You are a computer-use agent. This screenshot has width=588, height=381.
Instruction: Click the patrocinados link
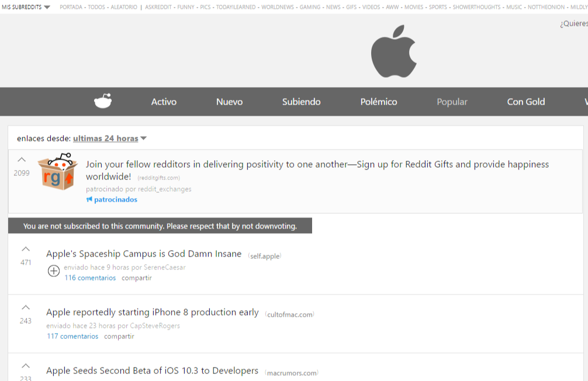coord(116,199)
